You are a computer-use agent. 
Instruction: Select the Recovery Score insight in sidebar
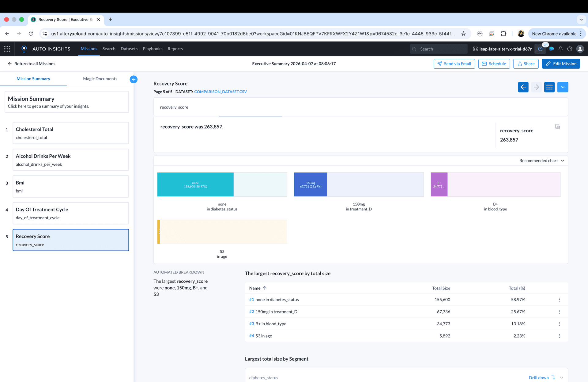pos(71,240)
